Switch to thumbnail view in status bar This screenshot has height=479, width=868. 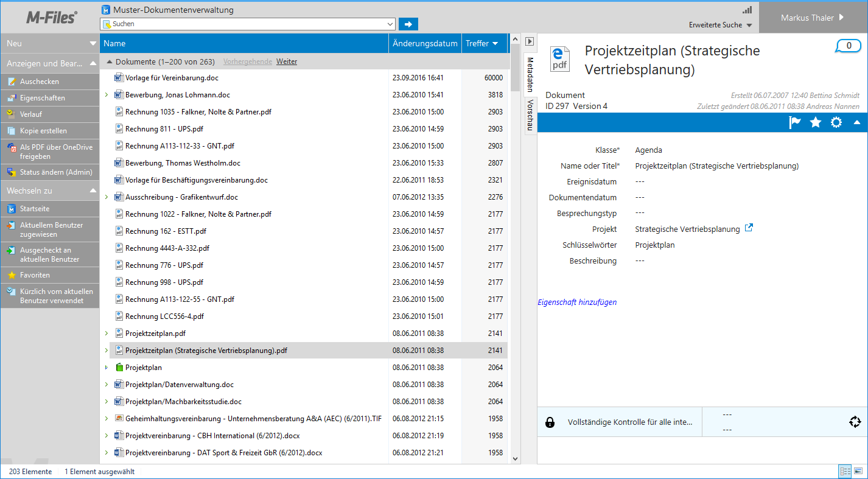pos(858,471)
